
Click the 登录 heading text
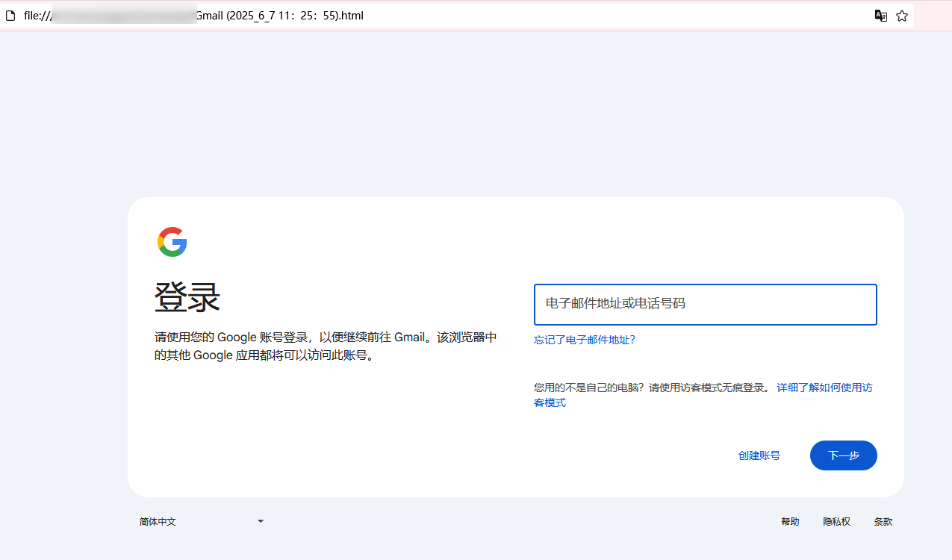(x=187, y=298)
